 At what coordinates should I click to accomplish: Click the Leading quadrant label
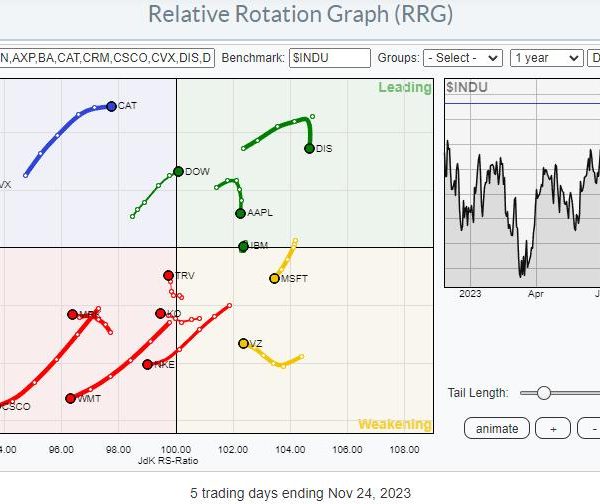click(405, 88)
